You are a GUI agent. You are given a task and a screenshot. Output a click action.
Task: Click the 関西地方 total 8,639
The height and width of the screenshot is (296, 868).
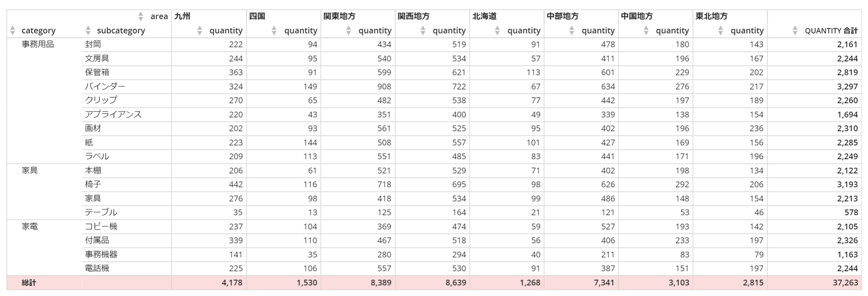(455, 283)
